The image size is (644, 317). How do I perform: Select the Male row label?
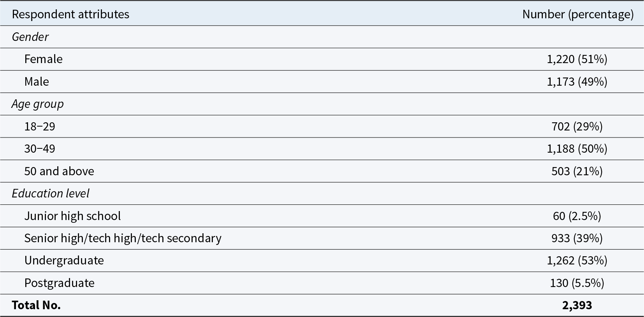[37, 81]
